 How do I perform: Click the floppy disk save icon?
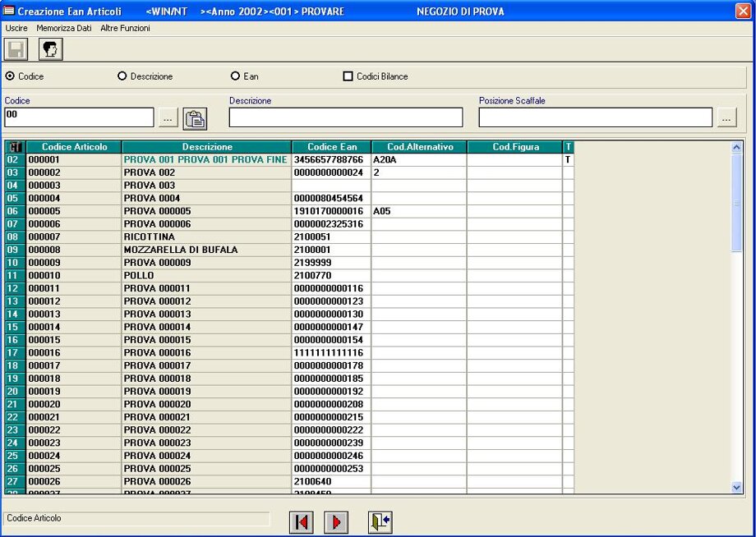click(x=16, y=49)
